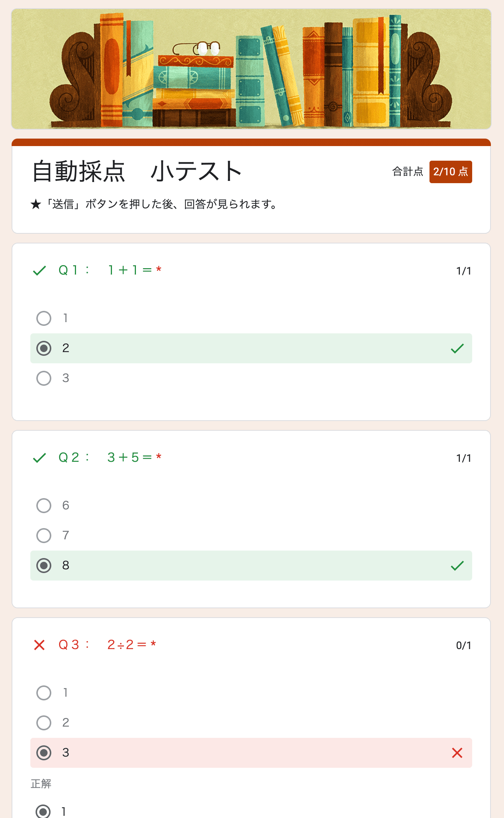The width and height of the screenshot is (504, 818).
Task: Click the green checkmark icon beside Q1
Action: pos(39,270)
